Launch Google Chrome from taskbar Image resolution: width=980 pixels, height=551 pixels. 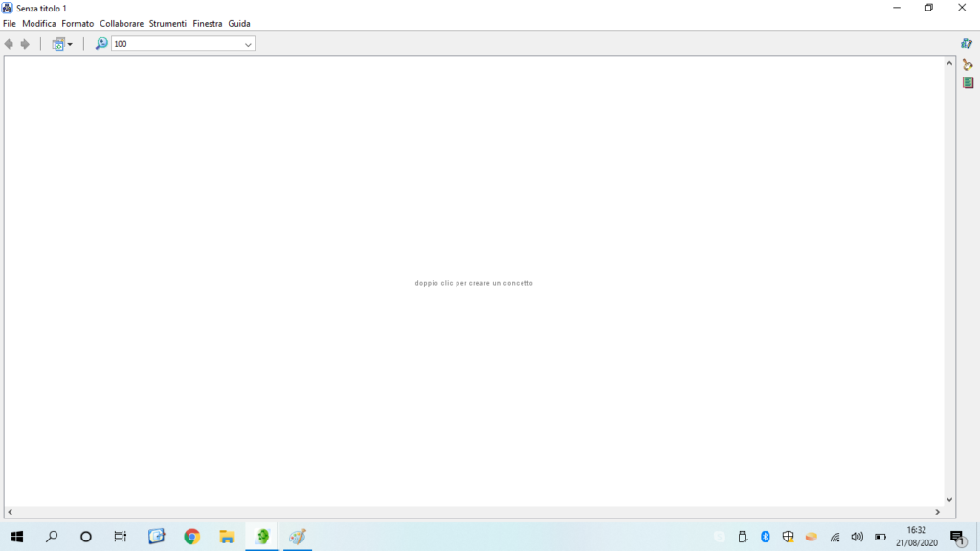coord(191,537)
